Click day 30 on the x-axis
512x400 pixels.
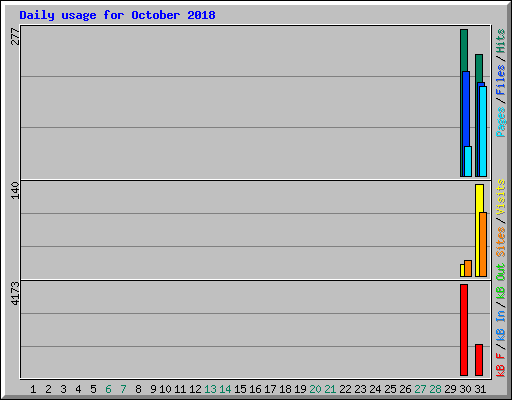(465, 389)
